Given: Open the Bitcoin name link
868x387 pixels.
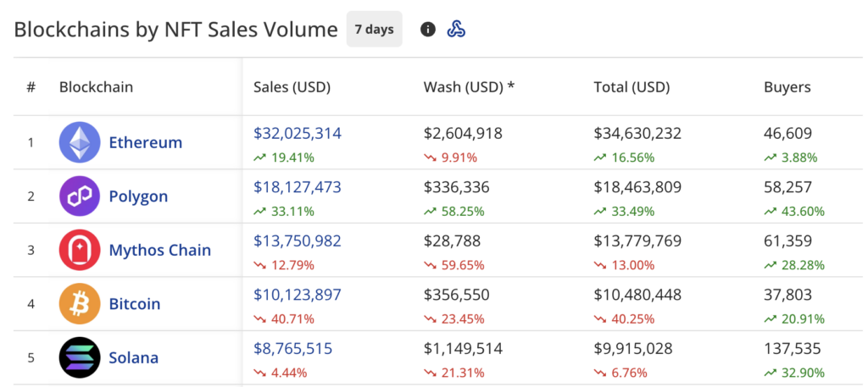Looking at the screenshot, I should [134, 303].
